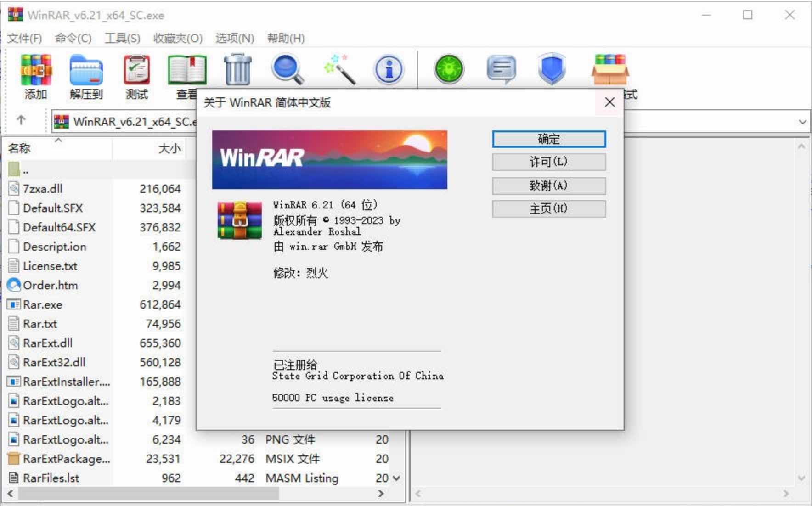Select the License.txt file
Screen dimensions: 812x506
[x=50, y=266]
